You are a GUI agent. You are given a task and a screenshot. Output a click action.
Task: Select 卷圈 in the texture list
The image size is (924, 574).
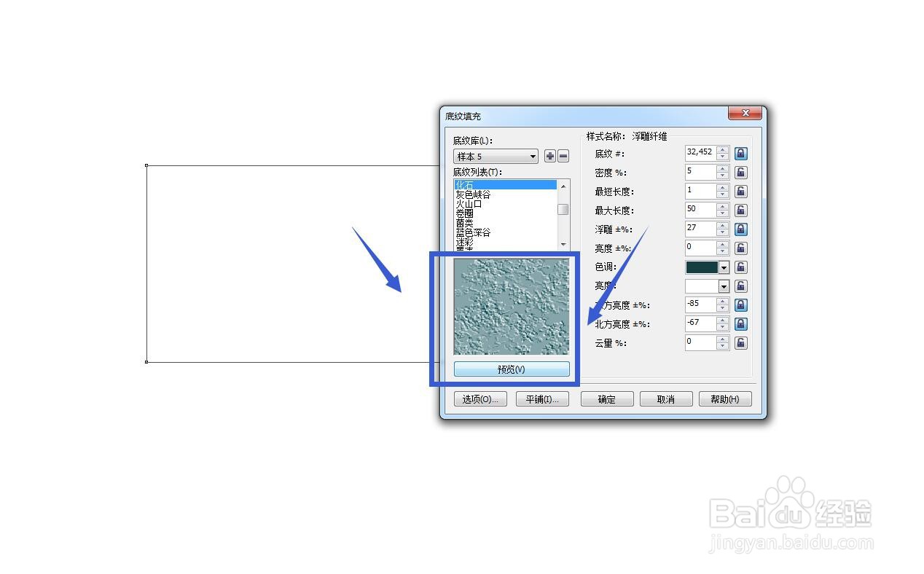pyautogui.click(x=505, y=213)
